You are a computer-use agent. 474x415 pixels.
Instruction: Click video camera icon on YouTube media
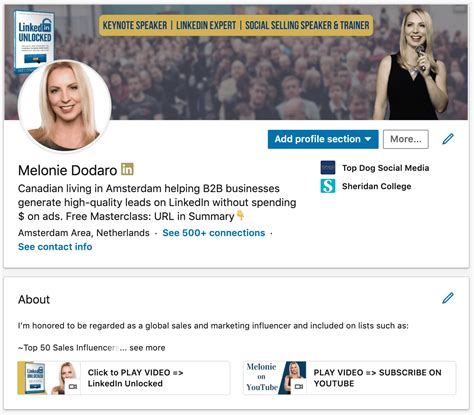299,386
